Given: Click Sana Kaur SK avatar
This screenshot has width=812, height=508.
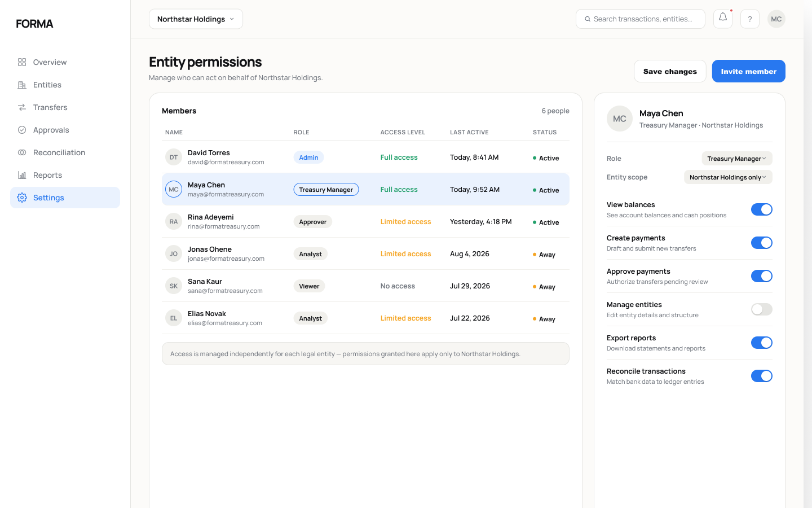Looking at the screenshot, I should 174,286.
